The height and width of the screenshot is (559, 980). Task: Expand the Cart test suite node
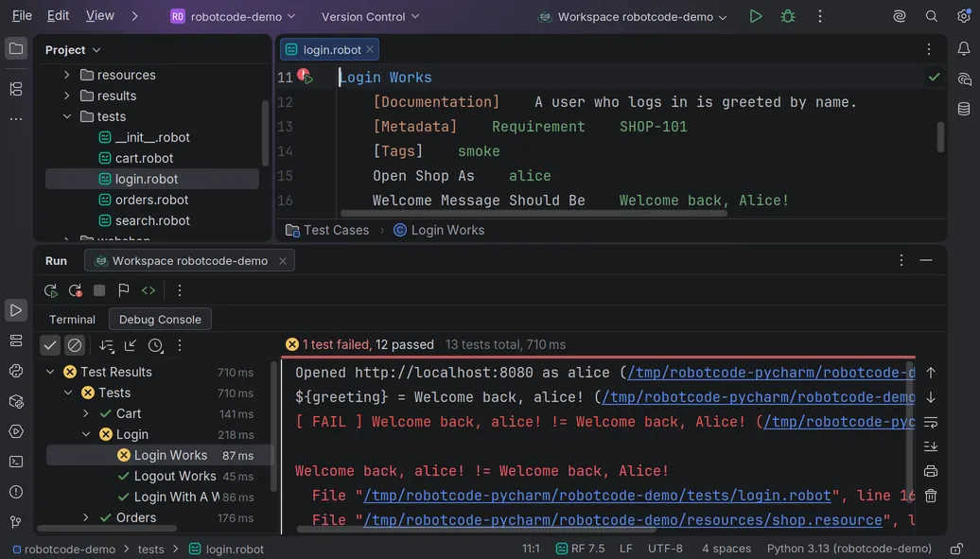click(86, 413)
